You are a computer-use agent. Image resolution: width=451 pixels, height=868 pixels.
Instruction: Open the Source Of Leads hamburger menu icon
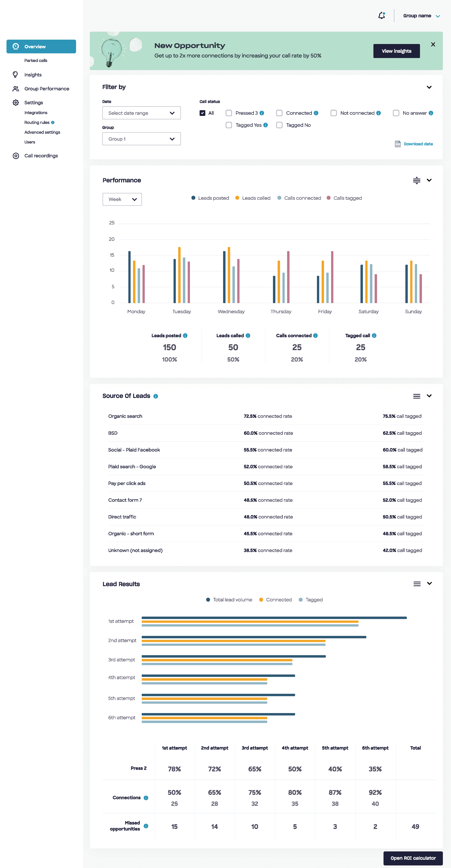pyautogui.click(x=417, y=396)
